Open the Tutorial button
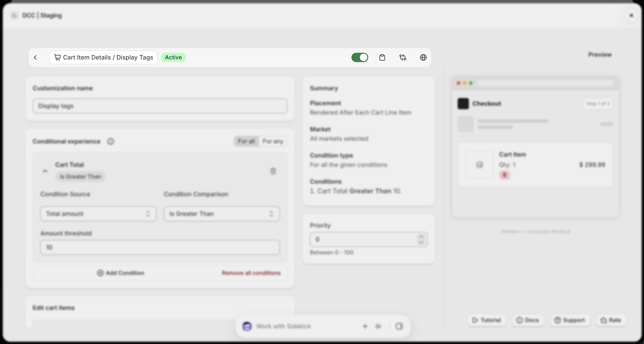The height and width of the screenshot is (344, 644). click(x=486, y=320)
